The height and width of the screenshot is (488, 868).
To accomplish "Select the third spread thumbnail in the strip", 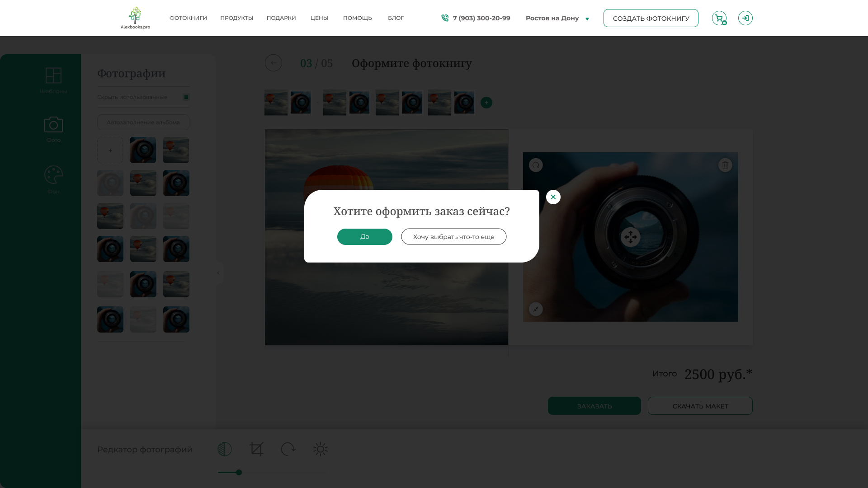I will click(x=399, y=103).
